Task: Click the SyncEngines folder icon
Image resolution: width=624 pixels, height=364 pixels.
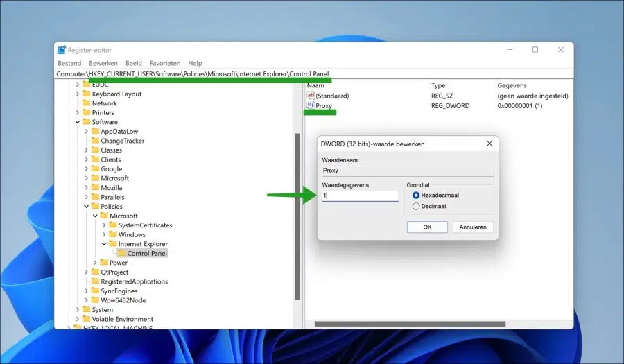Action: click(95, 291)
